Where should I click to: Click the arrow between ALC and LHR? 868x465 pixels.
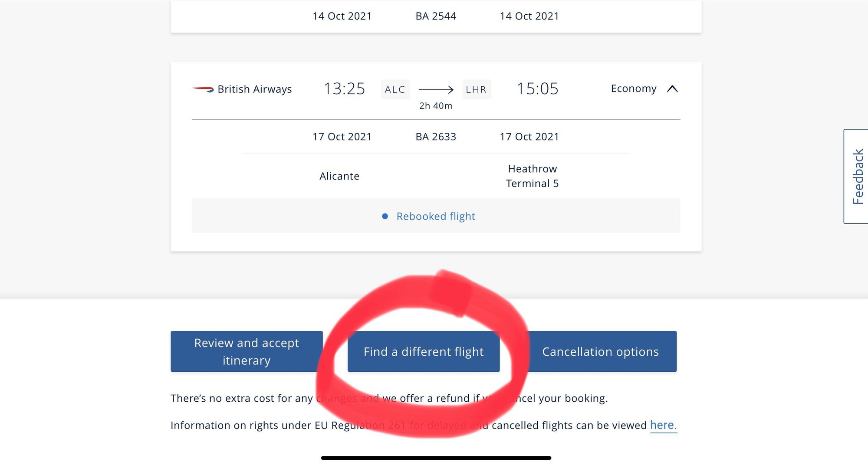point(436,89)
